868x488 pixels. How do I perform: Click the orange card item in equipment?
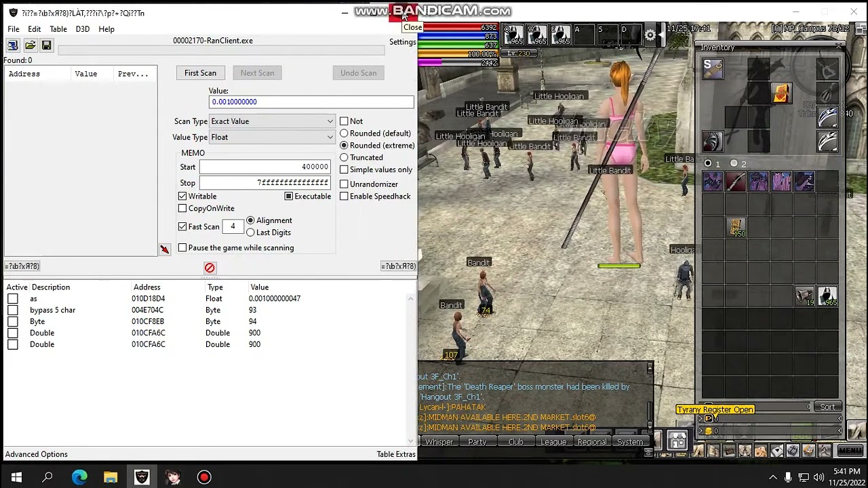(x=781, y=94)
